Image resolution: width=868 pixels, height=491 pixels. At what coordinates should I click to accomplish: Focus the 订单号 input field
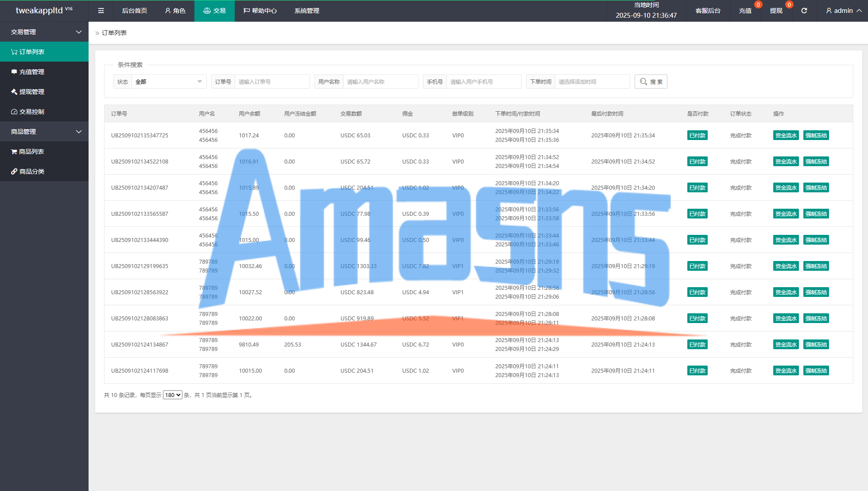271,82
